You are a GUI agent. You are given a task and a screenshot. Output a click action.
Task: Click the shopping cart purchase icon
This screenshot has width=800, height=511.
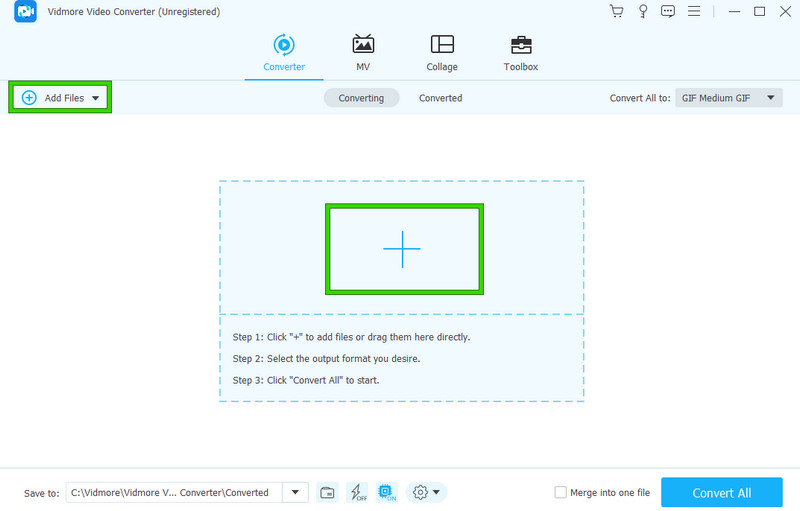[x=616, y=12]
